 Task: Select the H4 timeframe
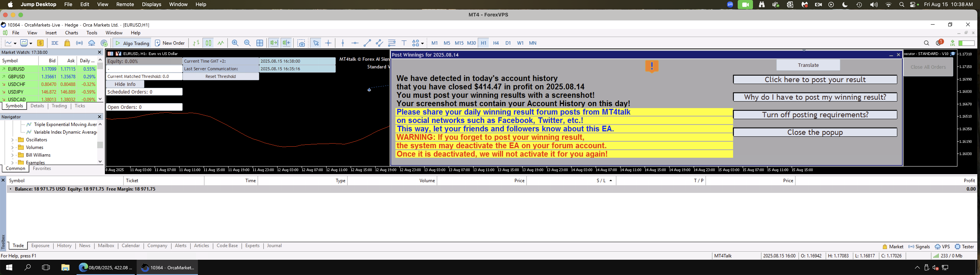[496, 43]
